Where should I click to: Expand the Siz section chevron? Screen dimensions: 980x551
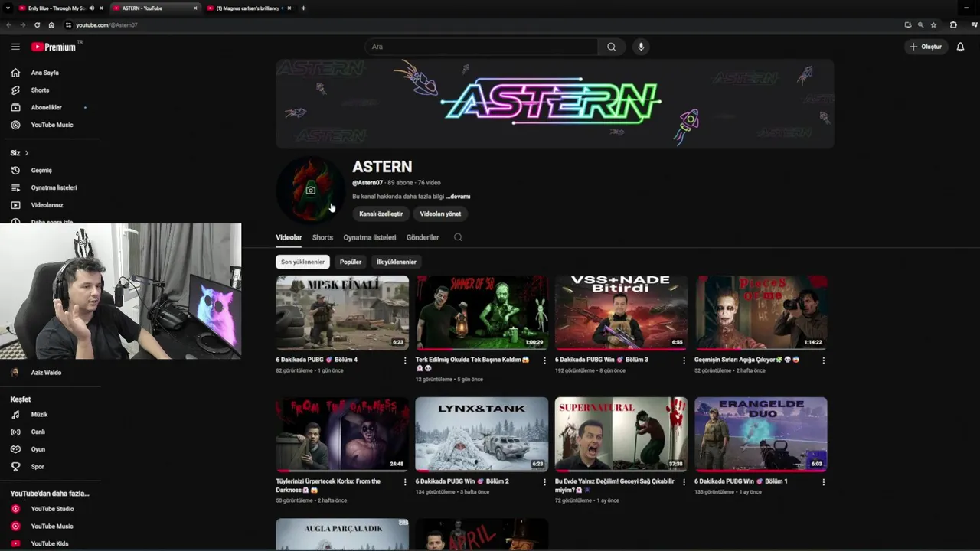[27, 153]
